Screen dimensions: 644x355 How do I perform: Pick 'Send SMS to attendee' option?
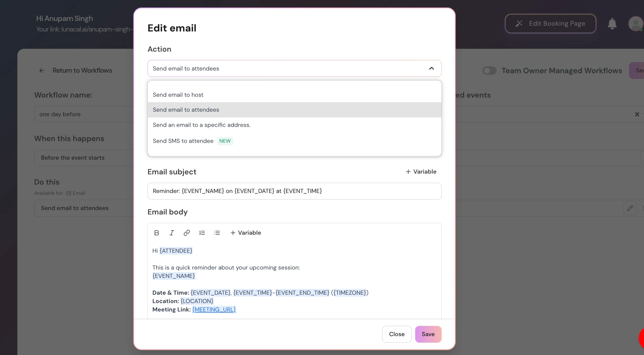[x=183, y=141]
